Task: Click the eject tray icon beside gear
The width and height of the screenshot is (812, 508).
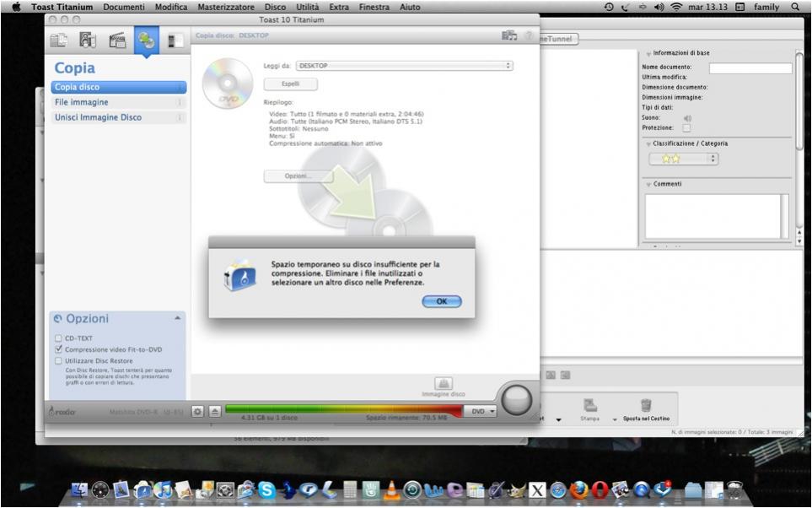Action: click(x=215, y=412)
